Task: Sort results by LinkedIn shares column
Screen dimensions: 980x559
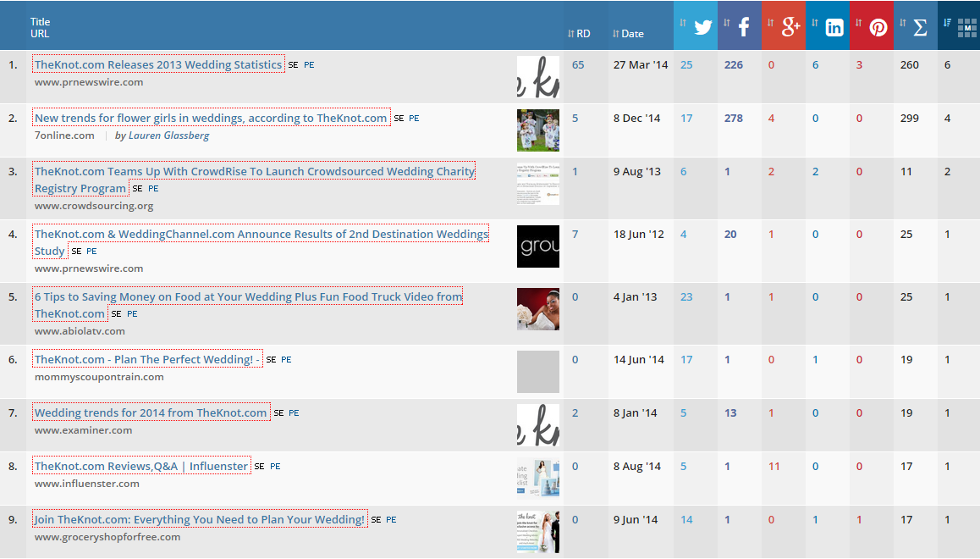Action: 828,25
